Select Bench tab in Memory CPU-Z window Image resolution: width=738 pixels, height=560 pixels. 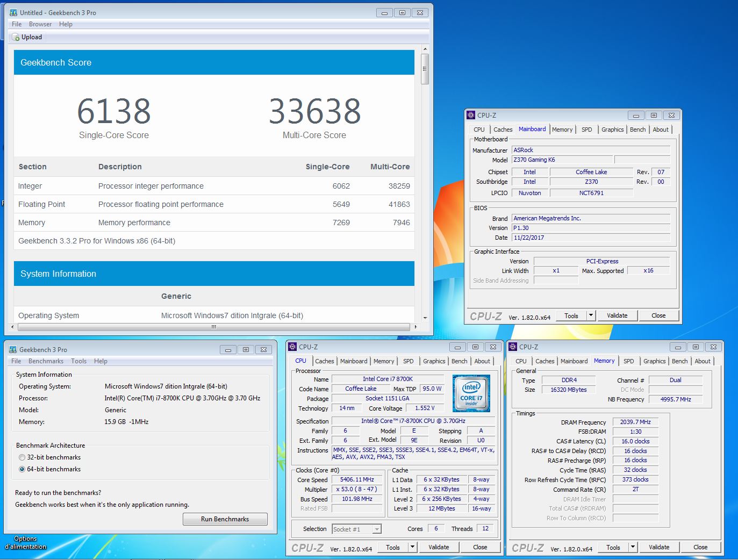[x=680, y=361]
